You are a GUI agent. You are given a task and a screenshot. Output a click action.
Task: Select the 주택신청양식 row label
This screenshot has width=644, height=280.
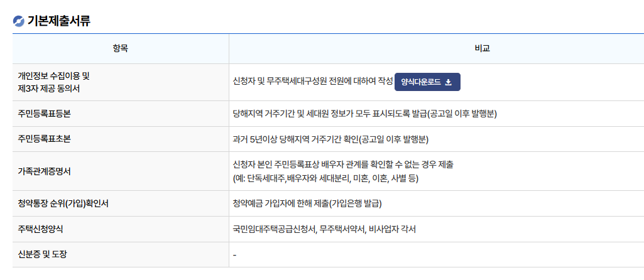(x=40, y=229)
